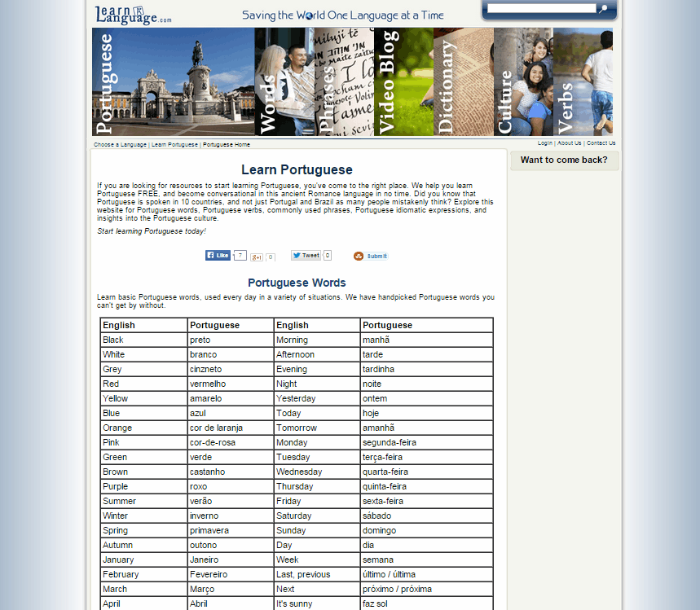Click the LearnALanguage.com logo

click(133, 15)
